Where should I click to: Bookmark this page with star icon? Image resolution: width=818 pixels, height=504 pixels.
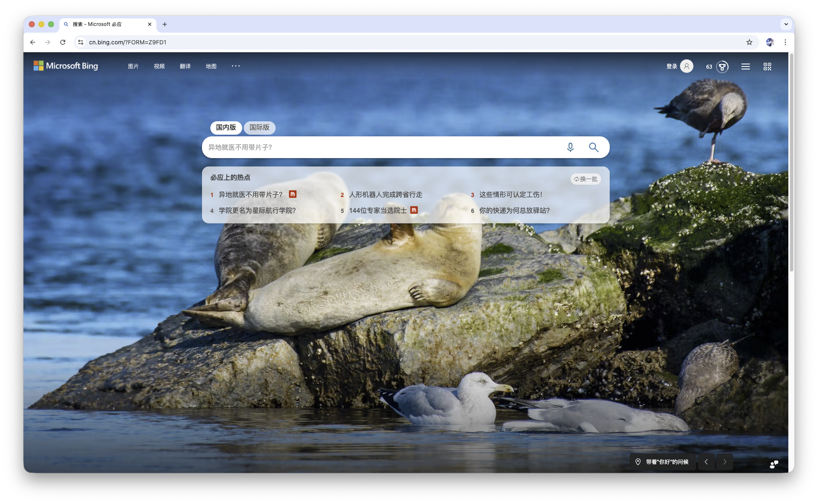749,42
